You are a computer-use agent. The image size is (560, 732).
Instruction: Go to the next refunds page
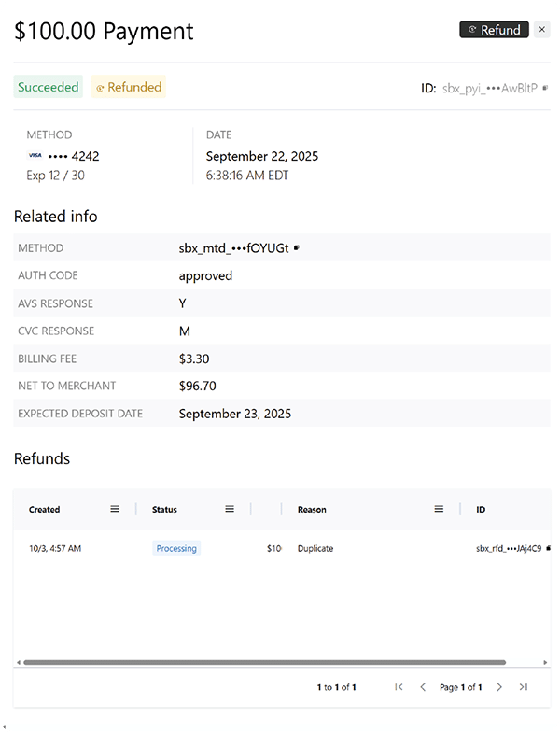pos(499,687)
